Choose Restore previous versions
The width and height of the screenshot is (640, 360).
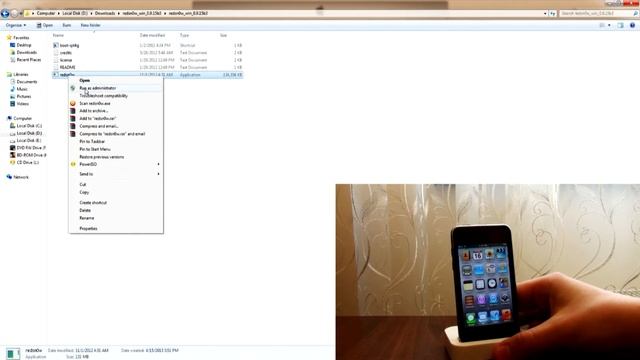(102, 157)
